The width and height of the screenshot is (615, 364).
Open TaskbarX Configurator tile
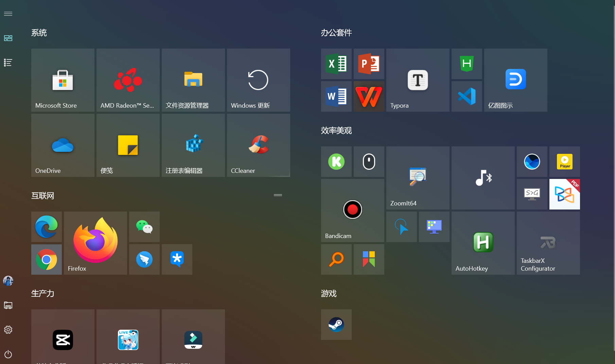tap(548, 243)
